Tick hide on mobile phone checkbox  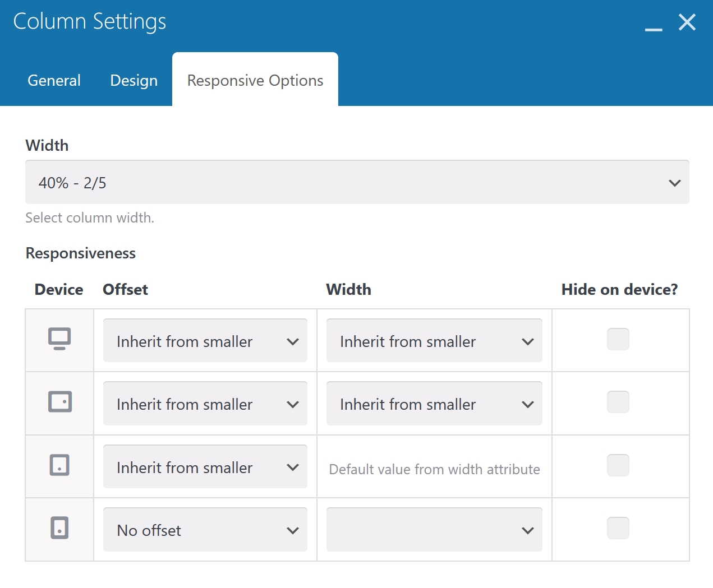[618, 528]
